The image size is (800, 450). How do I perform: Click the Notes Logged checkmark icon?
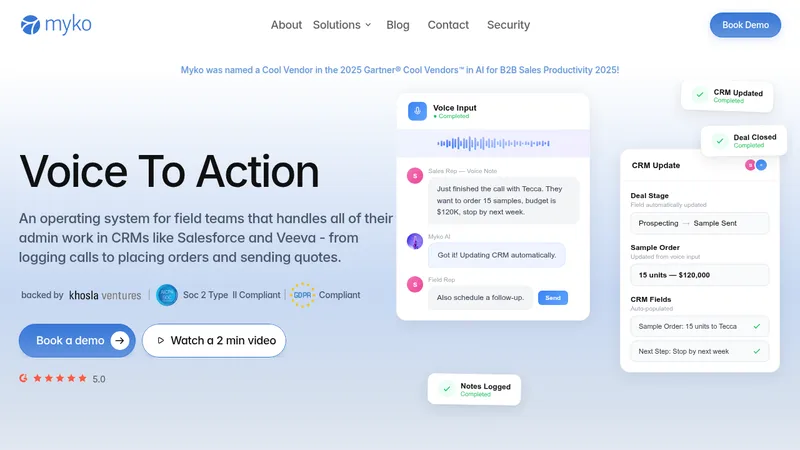coord(446,389)
